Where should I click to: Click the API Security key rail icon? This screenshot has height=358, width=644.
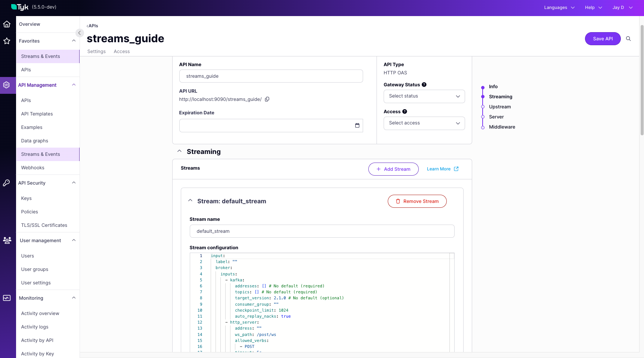coord(7,183)
